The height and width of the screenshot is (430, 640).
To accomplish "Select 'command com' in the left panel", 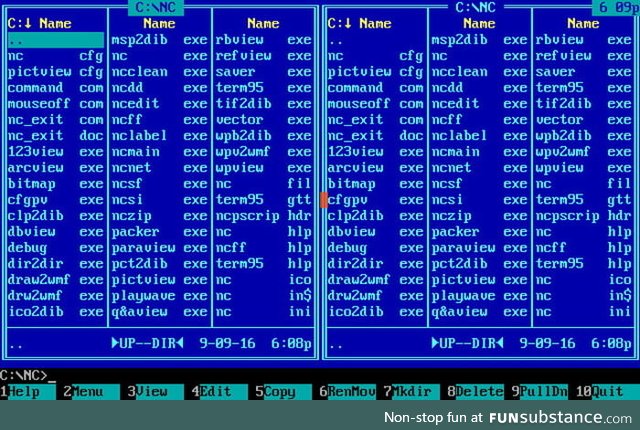I will [56, 88].
